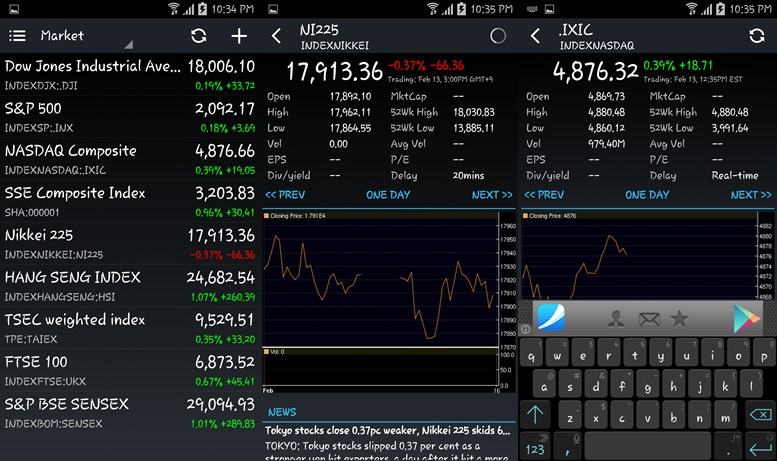Tap the battery icon in left status bar
The image size is (777, 461).
coord(202,8)
